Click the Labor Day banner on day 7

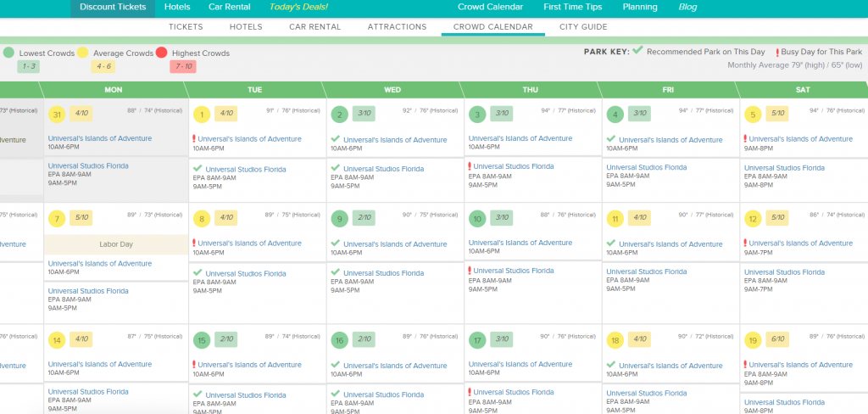point(114,244)
